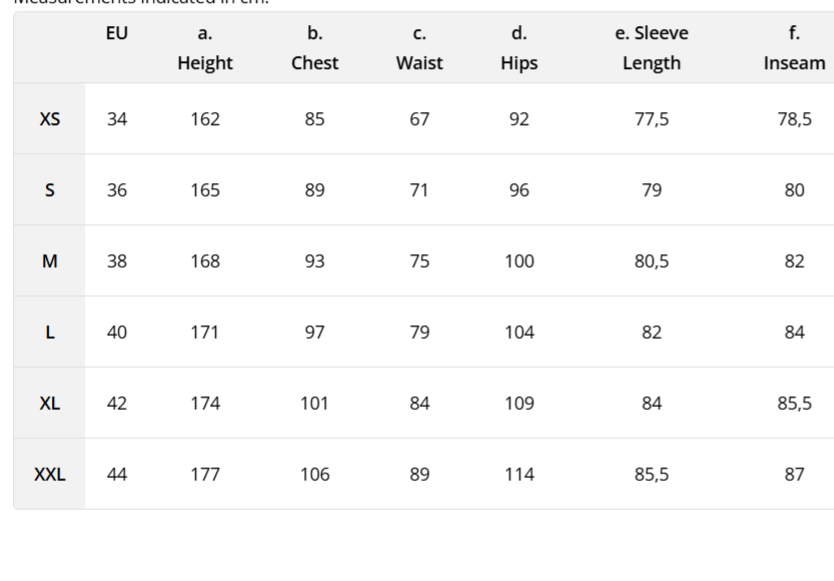Click the M size row header

tap(49, 261)
